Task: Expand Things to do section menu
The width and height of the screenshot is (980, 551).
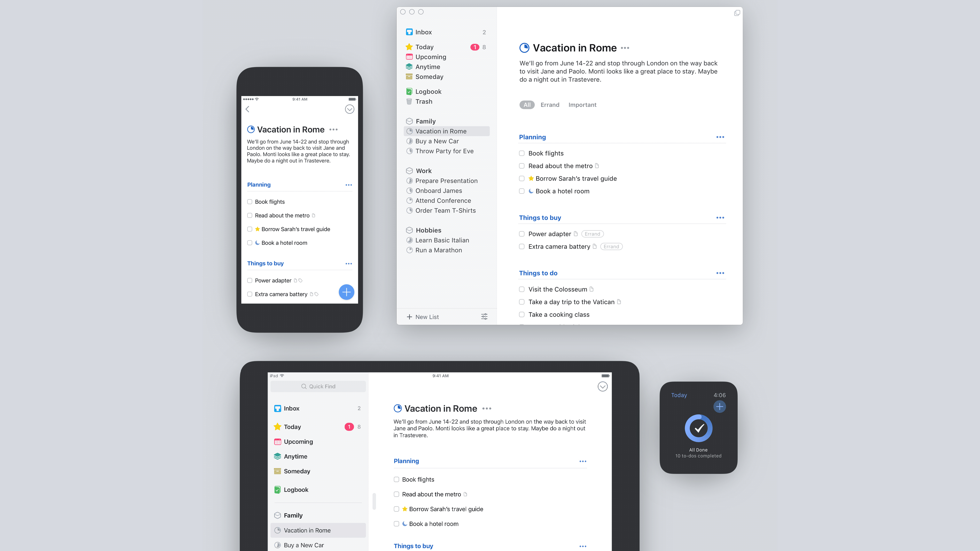Action: 720,272
